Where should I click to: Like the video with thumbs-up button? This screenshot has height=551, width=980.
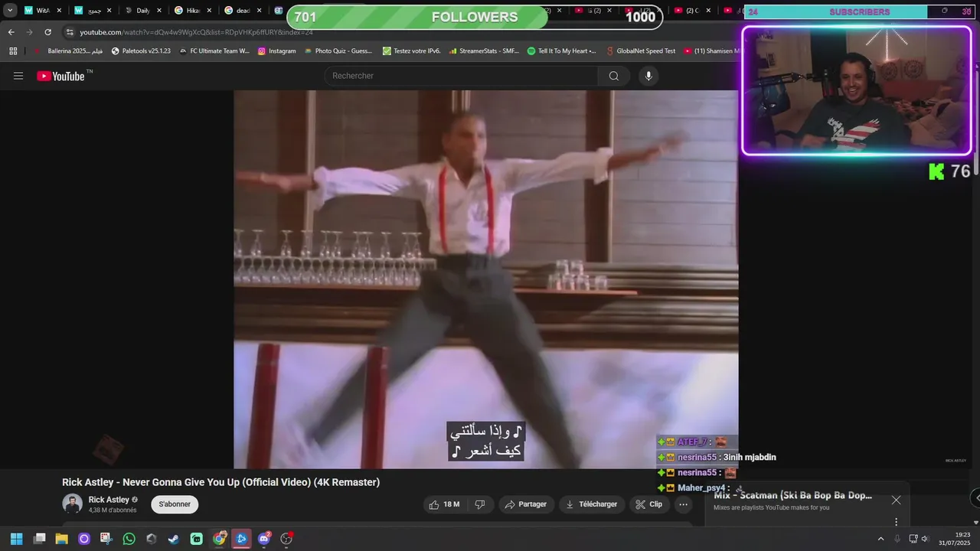pyautogui.click(x=444, y=504)
